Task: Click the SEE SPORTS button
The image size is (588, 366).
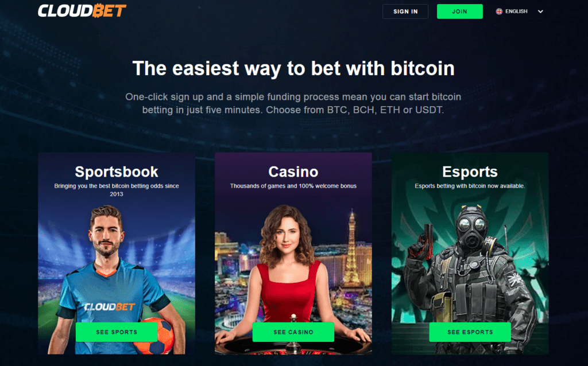Action: pyautogui.click(x=117, y=332)
